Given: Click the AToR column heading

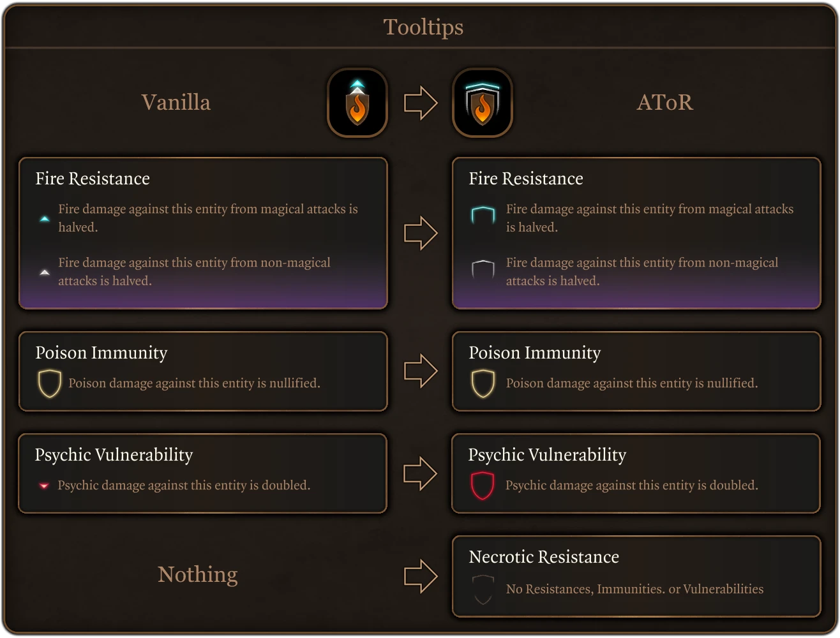Looking at the screenshot, I should tap(664, 102).
